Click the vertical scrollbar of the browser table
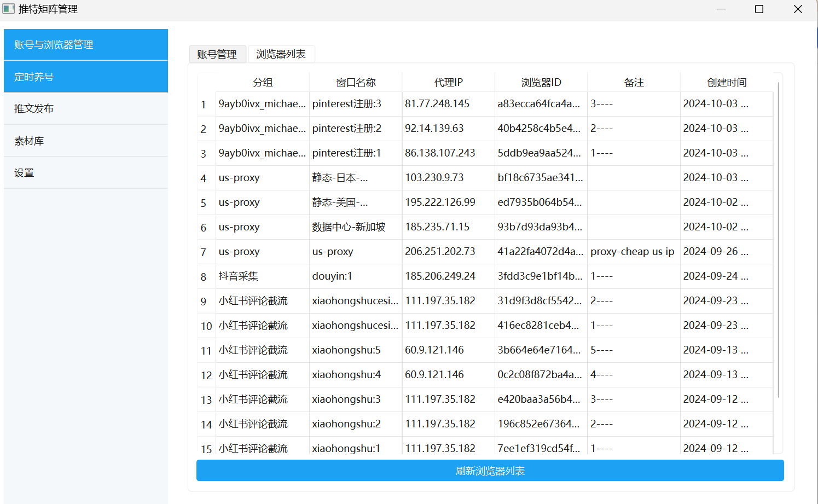Viewport: 818px width, 504px height. 778,241
